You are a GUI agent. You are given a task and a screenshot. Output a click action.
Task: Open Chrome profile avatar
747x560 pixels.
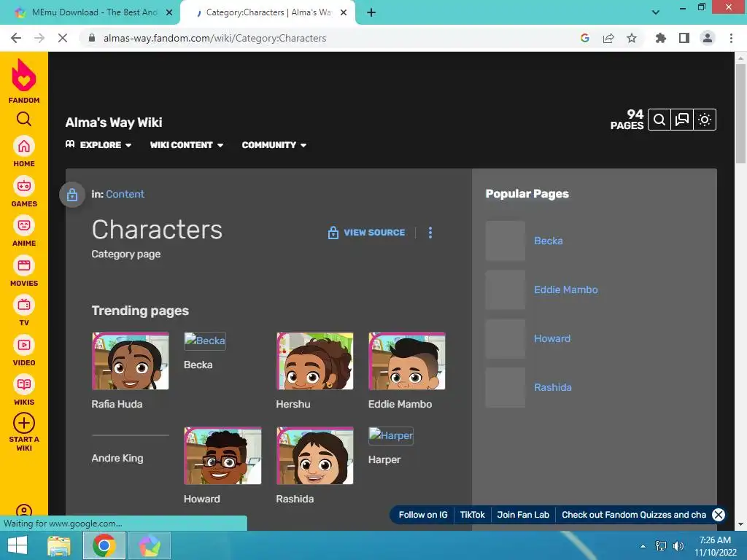(x=708, y=38)
